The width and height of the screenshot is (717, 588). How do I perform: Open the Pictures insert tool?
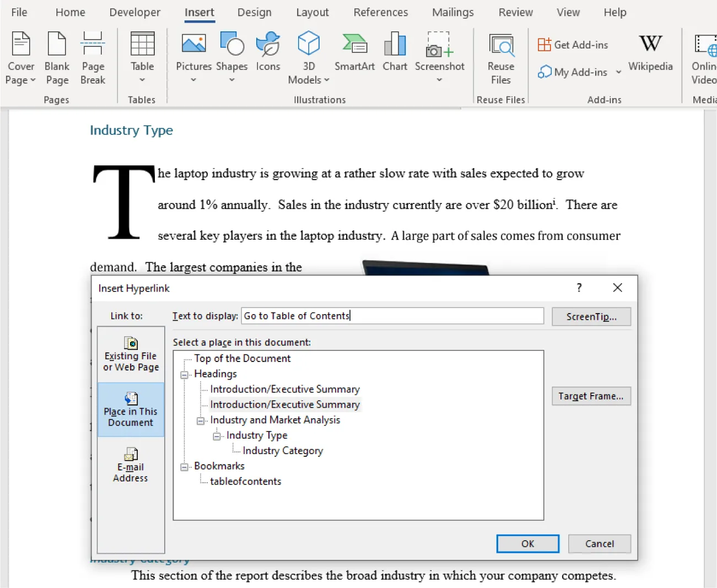[x=193, y=52]
